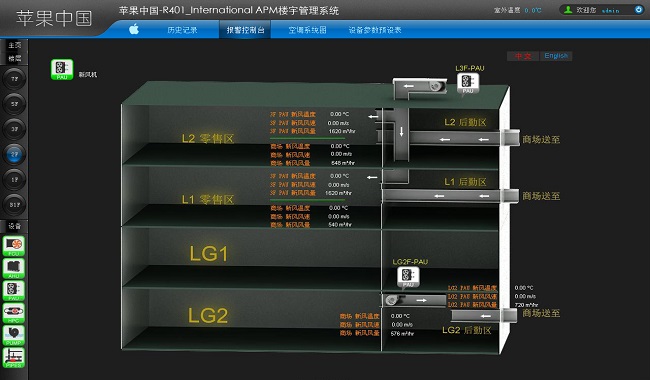Open the AHU equipment icon
Viewport: 650px width, 380px height.
(14, 268)
